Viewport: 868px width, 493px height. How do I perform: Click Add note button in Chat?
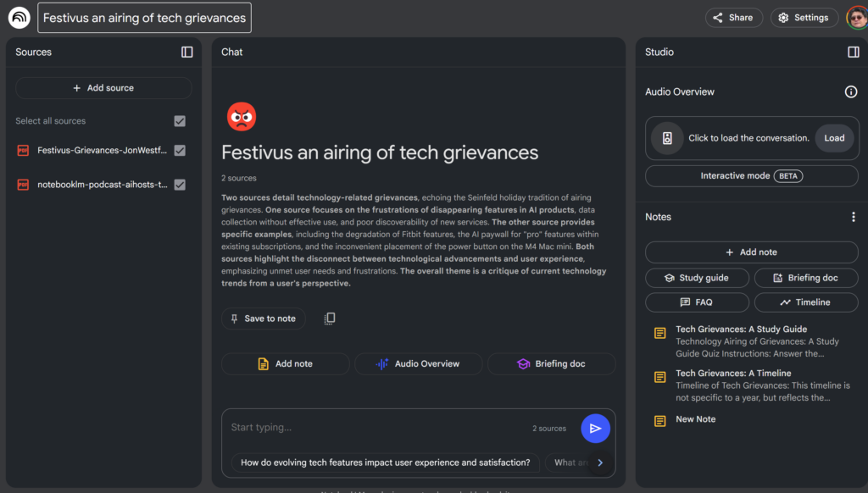click(x=285, y=364)
